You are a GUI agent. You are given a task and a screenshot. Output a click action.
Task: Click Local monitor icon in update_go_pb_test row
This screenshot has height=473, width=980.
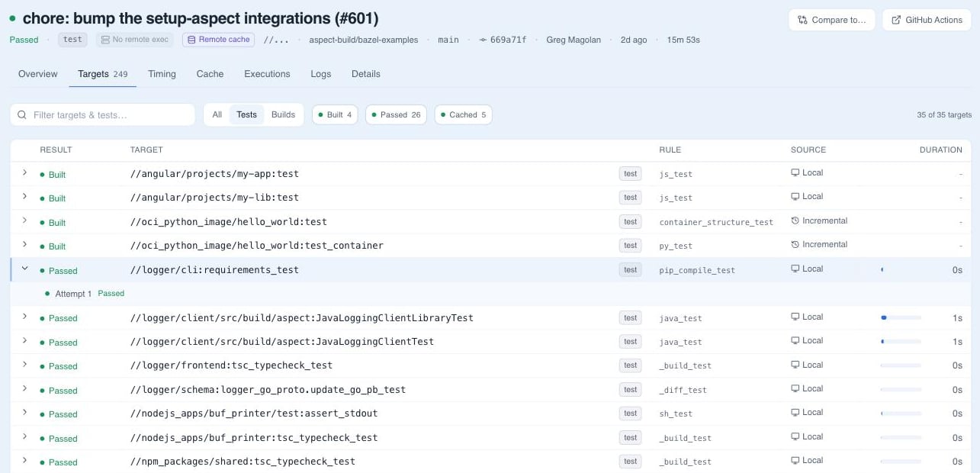pyautogui.click(x=795, y=389)
